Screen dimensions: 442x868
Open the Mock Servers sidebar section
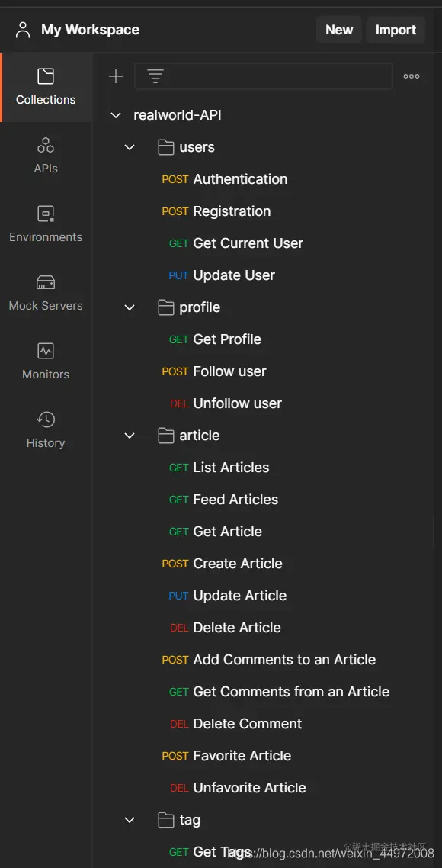tap(46, 294)
